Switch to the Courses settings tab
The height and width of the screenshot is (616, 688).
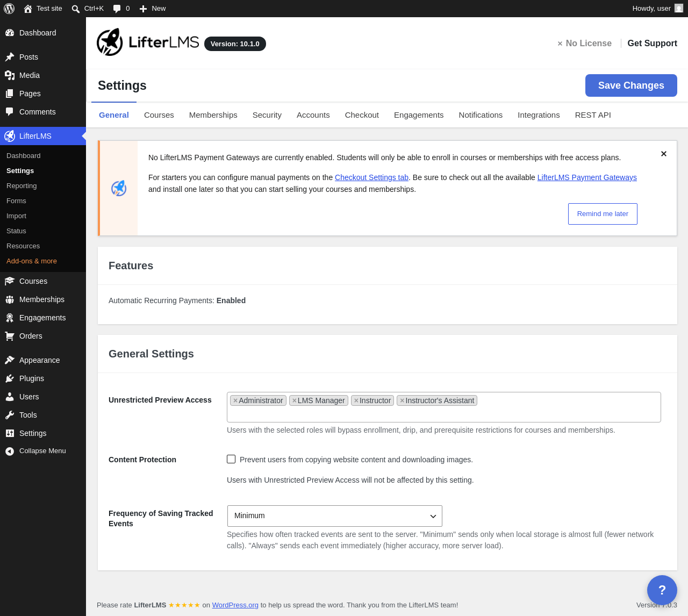(159, 115)
